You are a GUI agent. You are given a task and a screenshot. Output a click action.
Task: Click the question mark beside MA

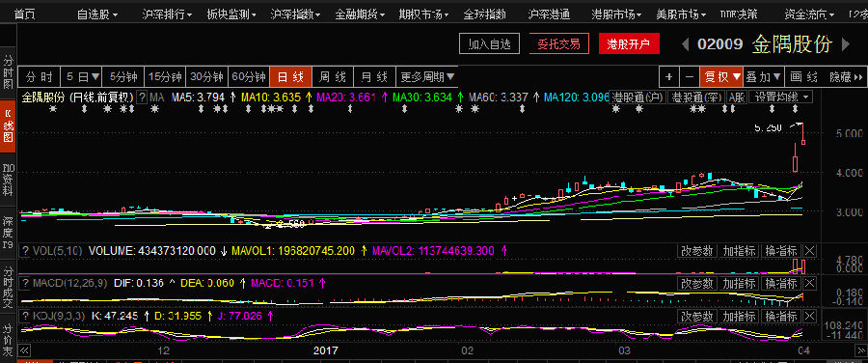pyautogui.click(x=143, y=98)
